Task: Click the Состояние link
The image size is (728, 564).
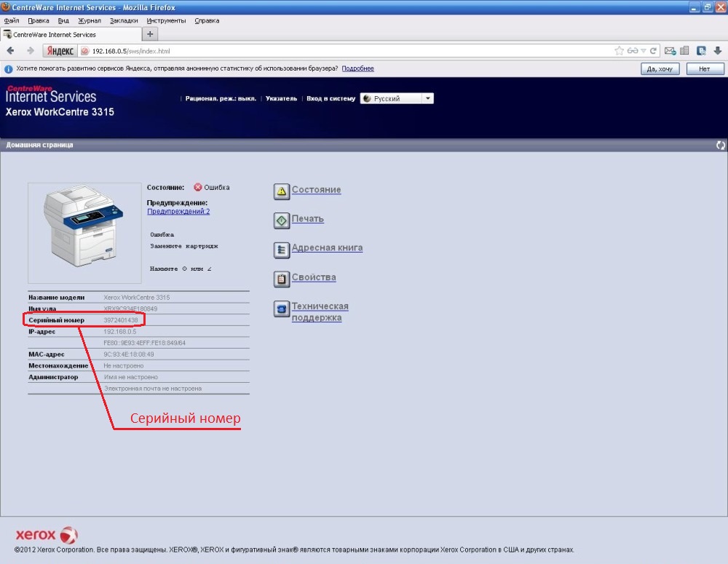Action: pyautogui.click(x=316, y=189)
